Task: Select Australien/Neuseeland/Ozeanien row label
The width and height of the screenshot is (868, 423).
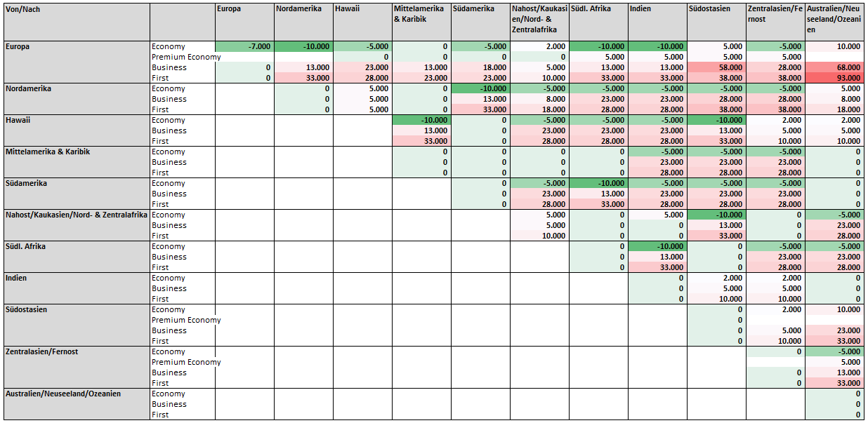Action: click(x=77, y=404)
